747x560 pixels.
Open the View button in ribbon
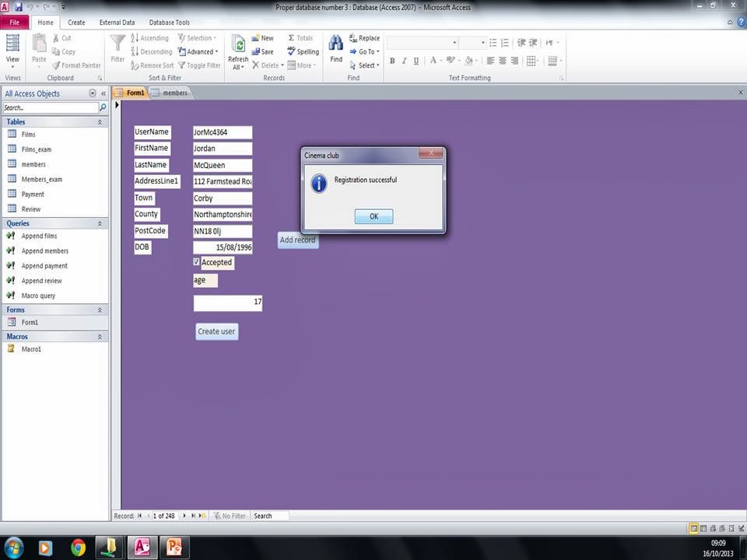12,51
